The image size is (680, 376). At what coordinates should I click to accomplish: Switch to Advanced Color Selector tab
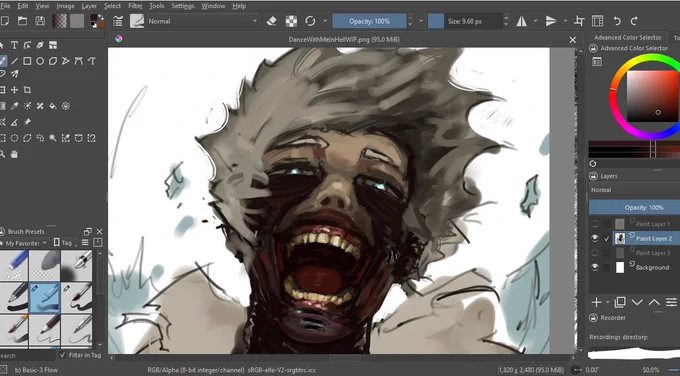pos(628,37)
